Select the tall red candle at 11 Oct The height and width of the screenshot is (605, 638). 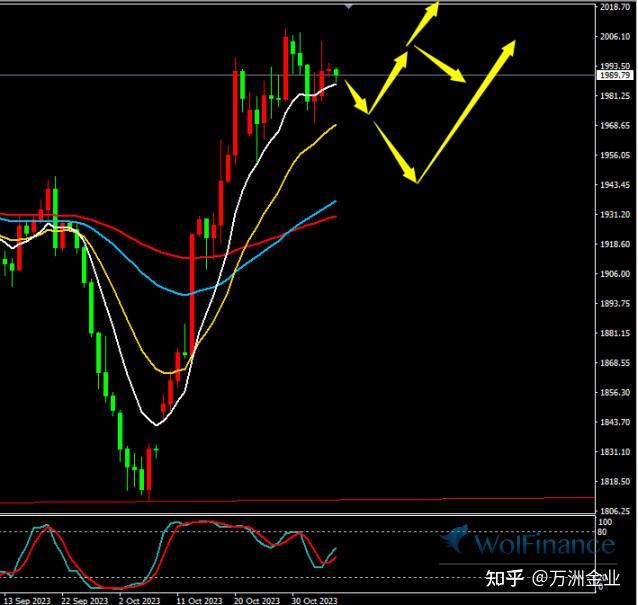point(192,293)
